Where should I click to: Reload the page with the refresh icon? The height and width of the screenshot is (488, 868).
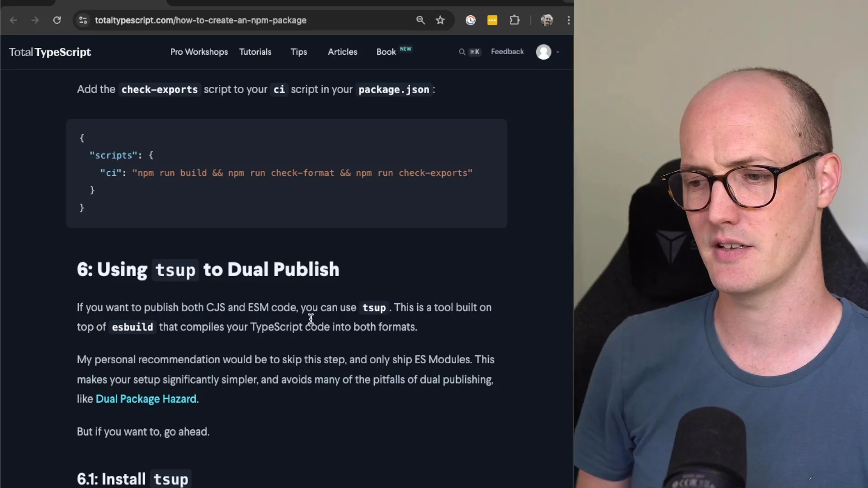click(57, 20)
